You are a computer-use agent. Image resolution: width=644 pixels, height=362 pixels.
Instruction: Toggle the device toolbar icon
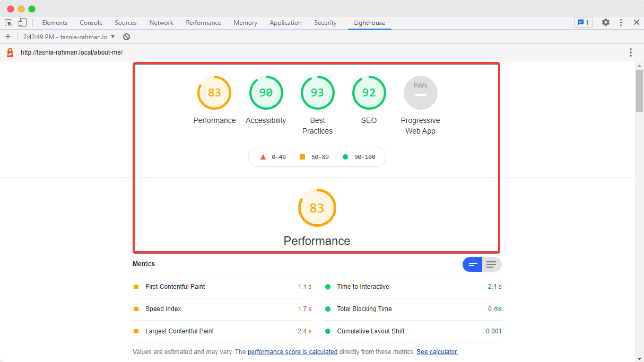tap(22, 22)
